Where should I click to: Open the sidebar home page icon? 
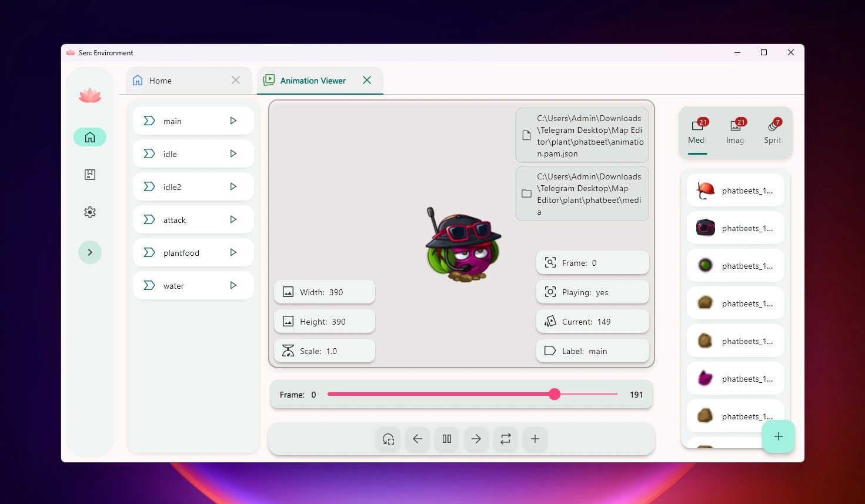pyautogui.click(x=90, y=137)
